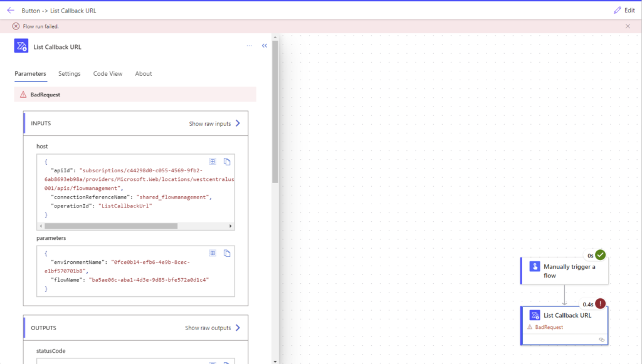
Task: Click the Button -> List Callback URL title
Action: pos(59,11)
